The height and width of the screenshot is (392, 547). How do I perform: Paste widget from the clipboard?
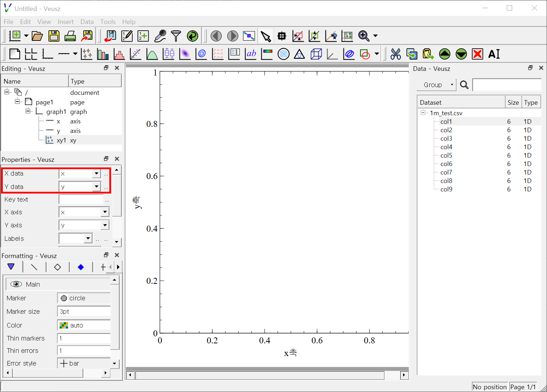pyautogui.click(x=428, y=54)
